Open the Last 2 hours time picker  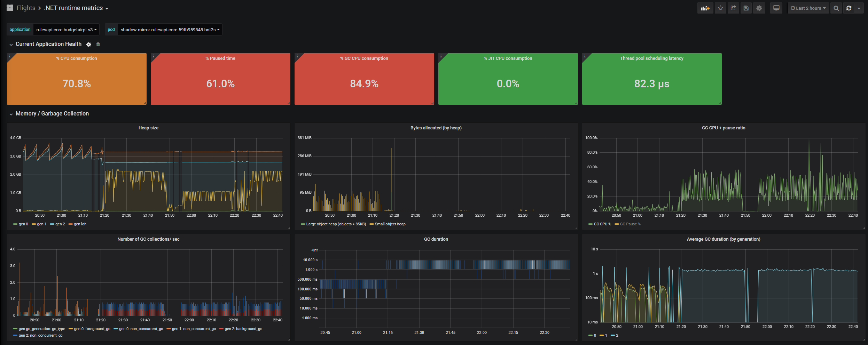pyautogui.click(x=808, y=8)
